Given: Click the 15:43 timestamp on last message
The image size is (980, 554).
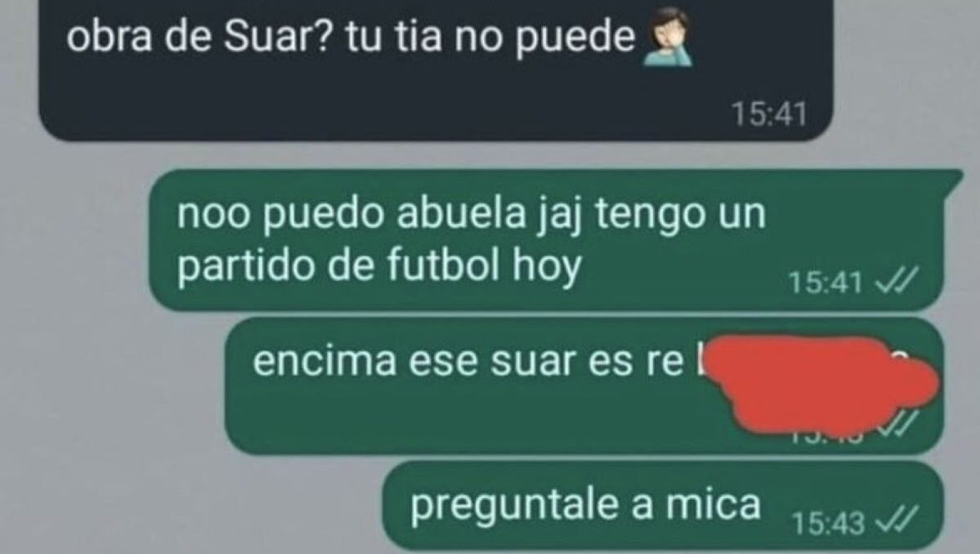Looking at the screenshot, I should [x=828, y=524].
